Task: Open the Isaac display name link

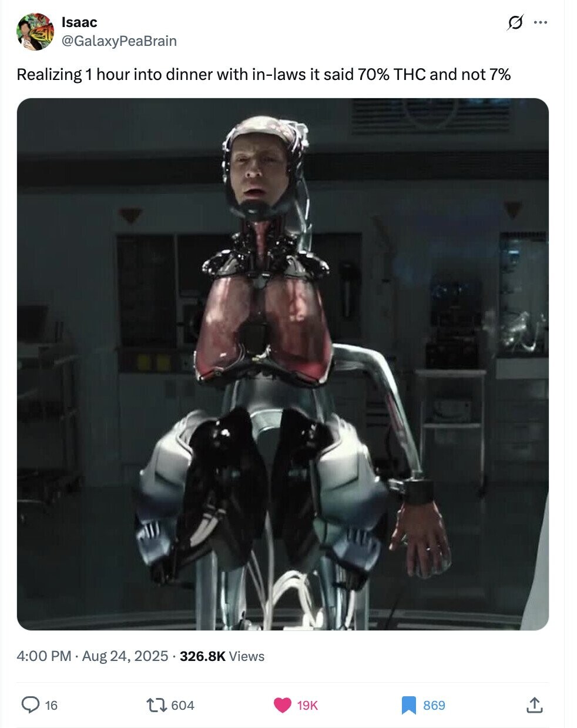Action: (79, 22)
